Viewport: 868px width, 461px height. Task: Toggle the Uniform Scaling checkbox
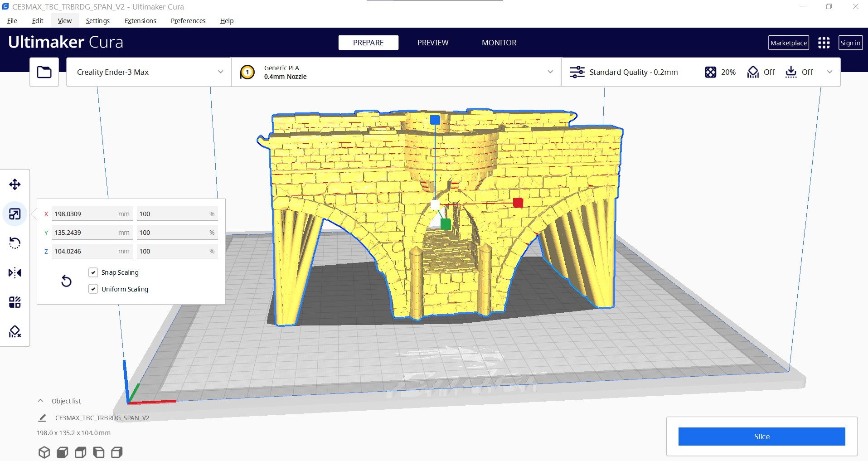pos(93,289)
